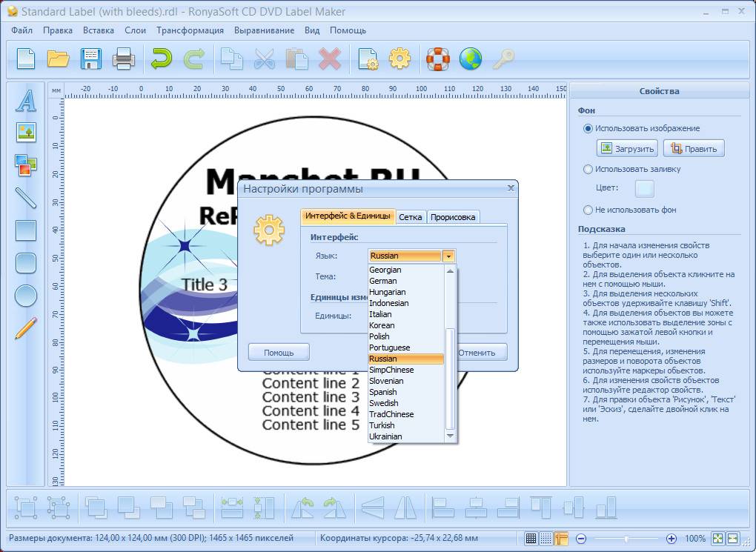Image resolution: width=756 pixels, height=552 pixels.
Task: Click the Помощь button in settings dialog
Action: pos(279,353)
